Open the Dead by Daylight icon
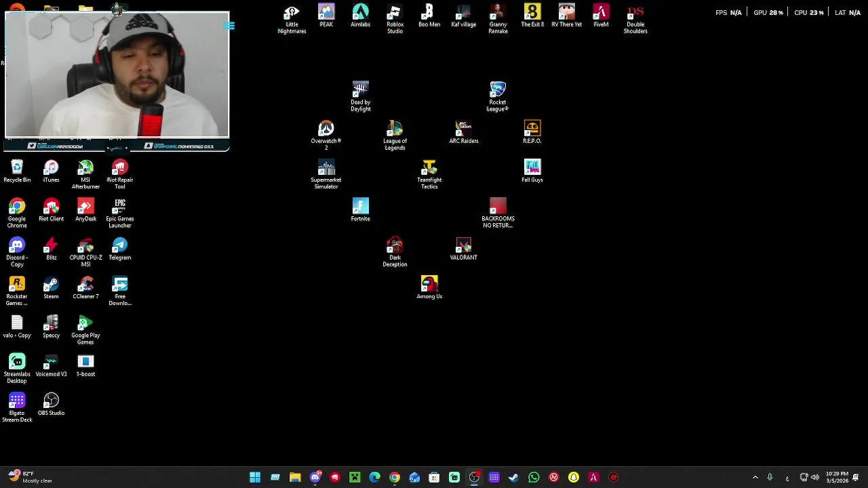868x488 pixels. point(360,98)
